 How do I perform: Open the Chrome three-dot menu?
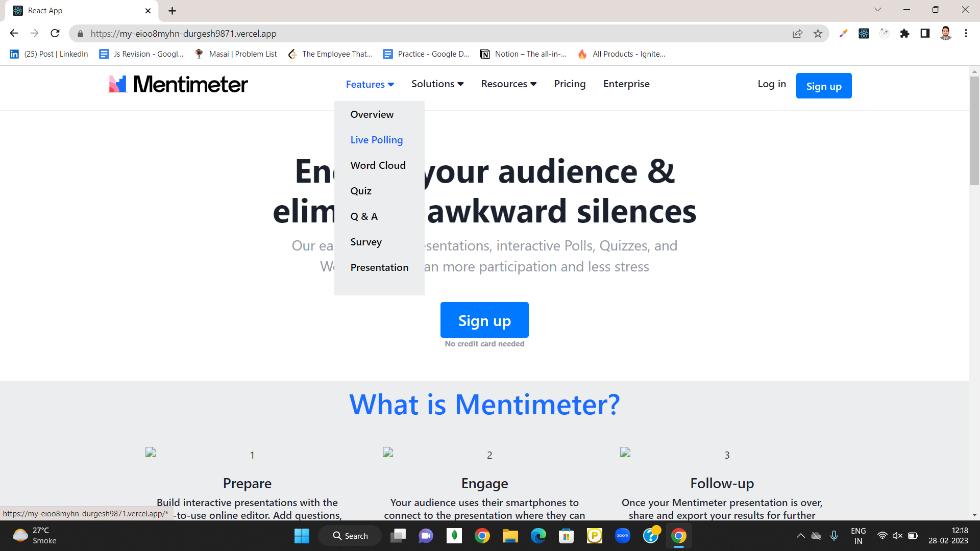966,34
